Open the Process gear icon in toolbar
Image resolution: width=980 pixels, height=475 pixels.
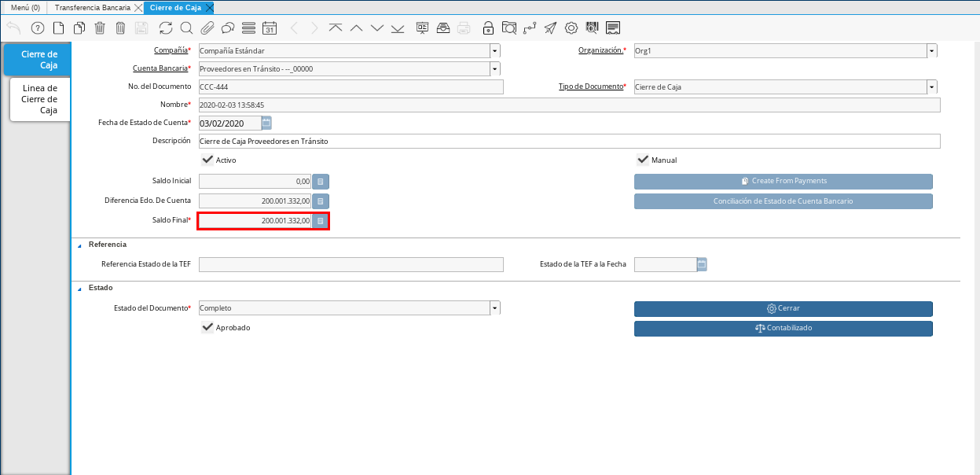click(571, 28)
